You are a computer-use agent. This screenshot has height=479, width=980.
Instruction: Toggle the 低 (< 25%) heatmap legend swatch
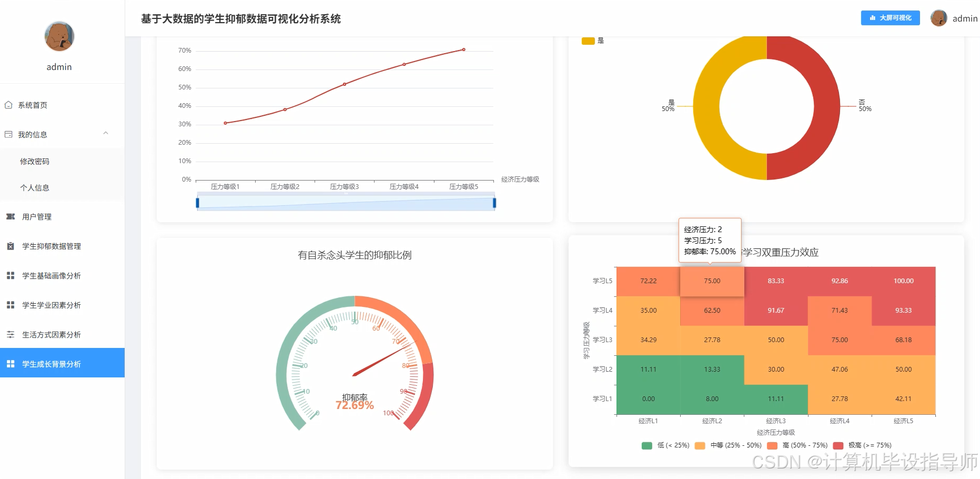647,445
